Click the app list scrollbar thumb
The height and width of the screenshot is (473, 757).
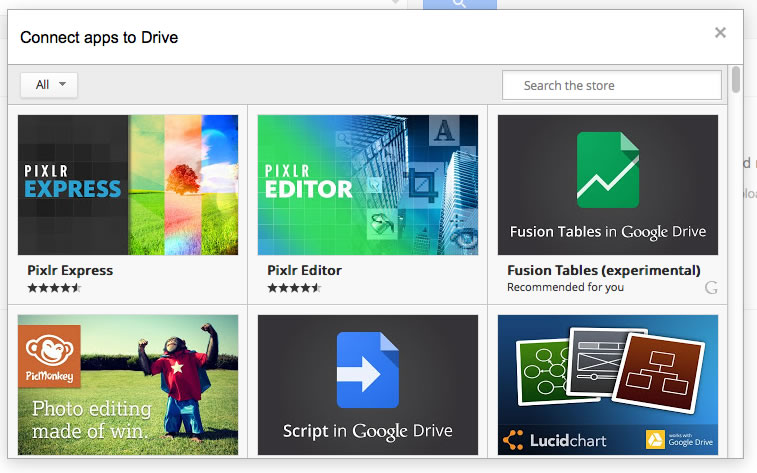(x=736, y=79)
